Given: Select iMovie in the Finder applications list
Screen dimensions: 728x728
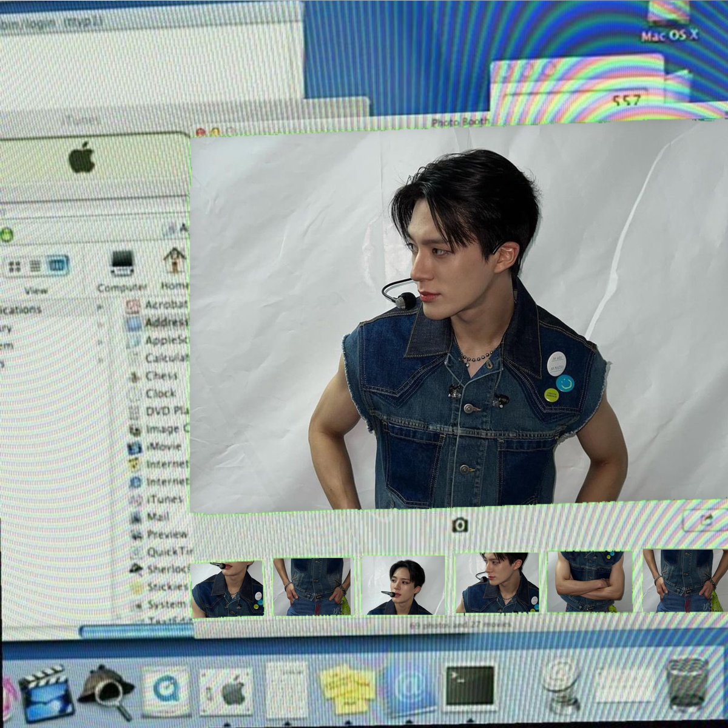Looking at the screenshot, I should (155, 447).
